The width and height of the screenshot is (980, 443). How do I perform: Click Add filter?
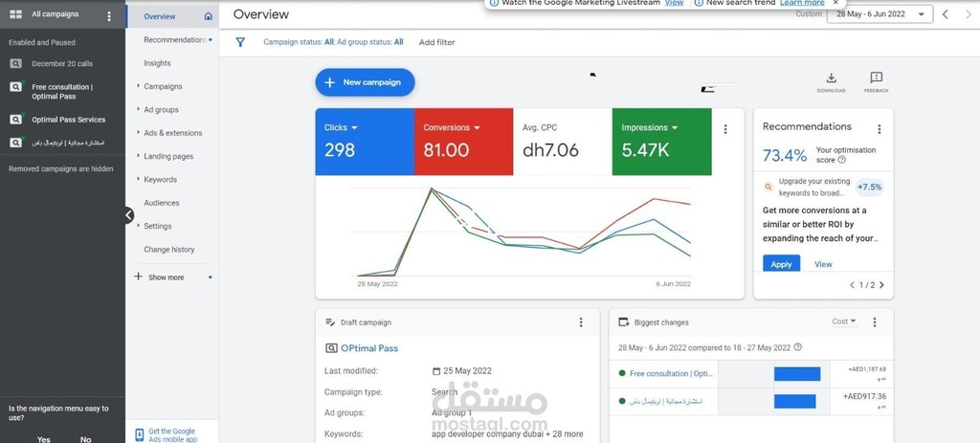(x=436, y=42)
